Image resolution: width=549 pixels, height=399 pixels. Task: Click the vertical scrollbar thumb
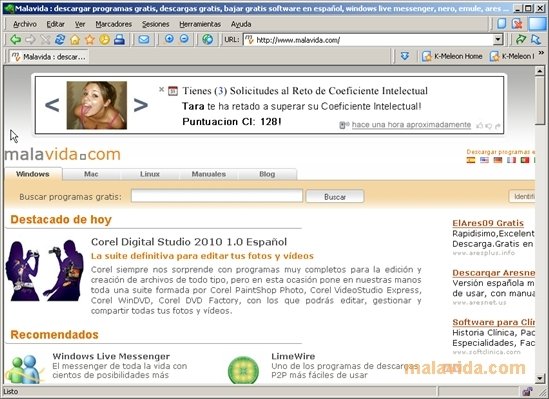point(540,100)
